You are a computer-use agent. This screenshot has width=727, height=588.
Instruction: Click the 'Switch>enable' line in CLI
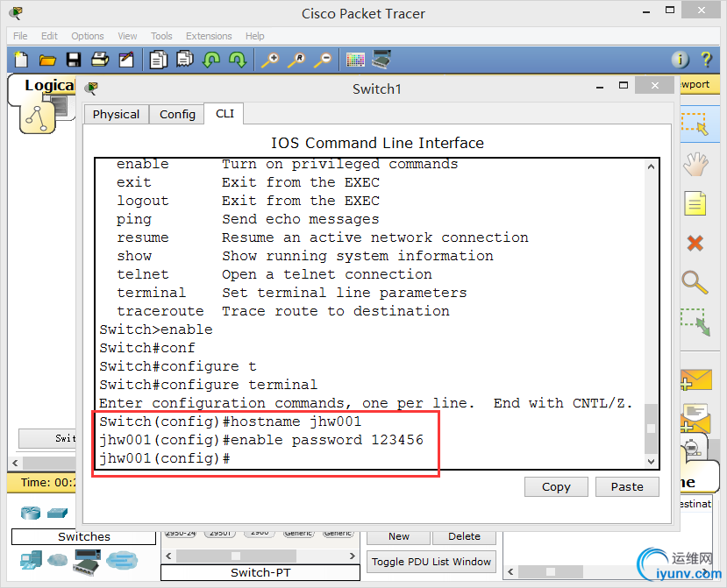pyautogui.click(x=156, y=329)
